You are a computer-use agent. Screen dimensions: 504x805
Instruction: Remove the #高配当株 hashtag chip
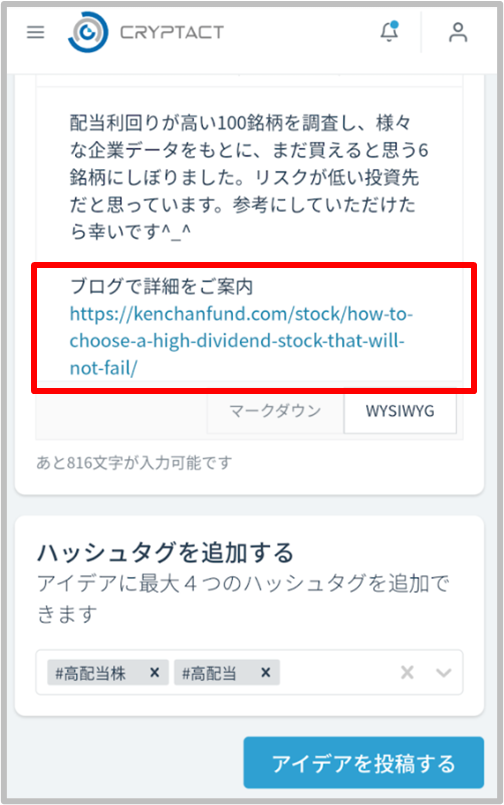(x=154, y=672)
